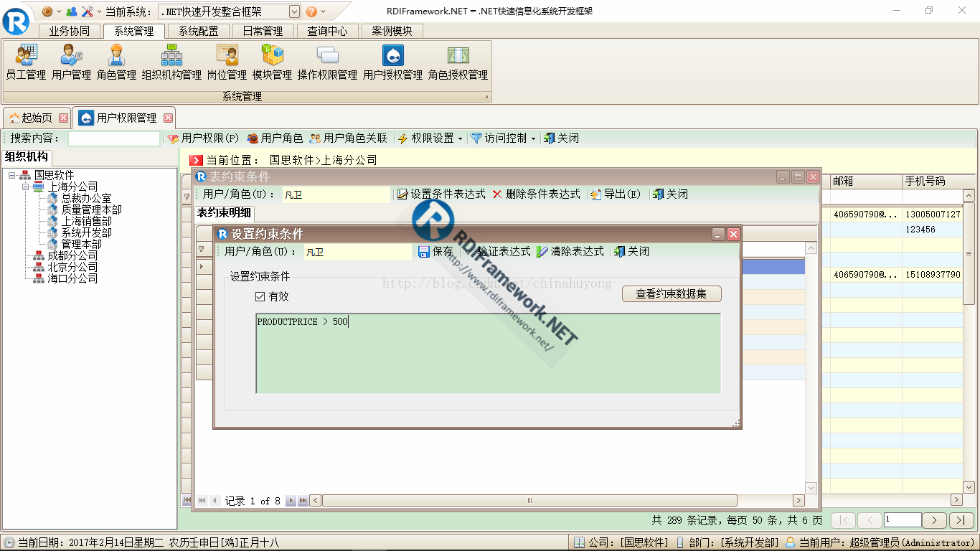Viewport: 980px width, 551px height.
Task: Switch to the 系统配置 ribbon tab
Action: pyautogui.click(x=199, y=31)
